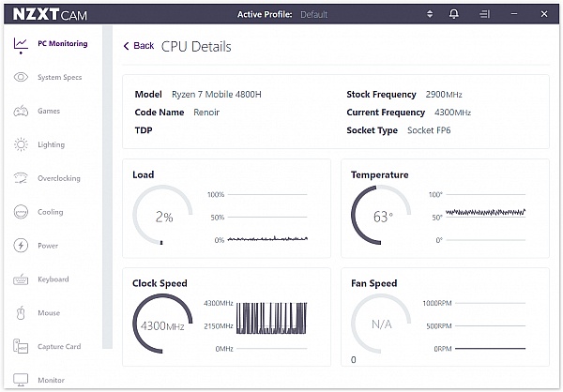Screen dimensions: 563x392
Task: Select the Capture Card label
Action: click(x=59, y=346)
